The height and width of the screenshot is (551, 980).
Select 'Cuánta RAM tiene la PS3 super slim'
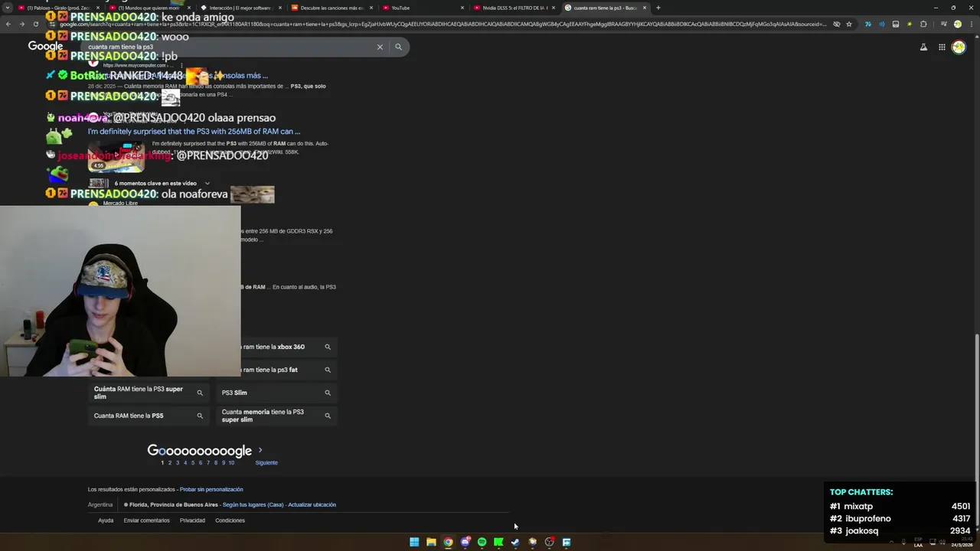tap(148, 393)
